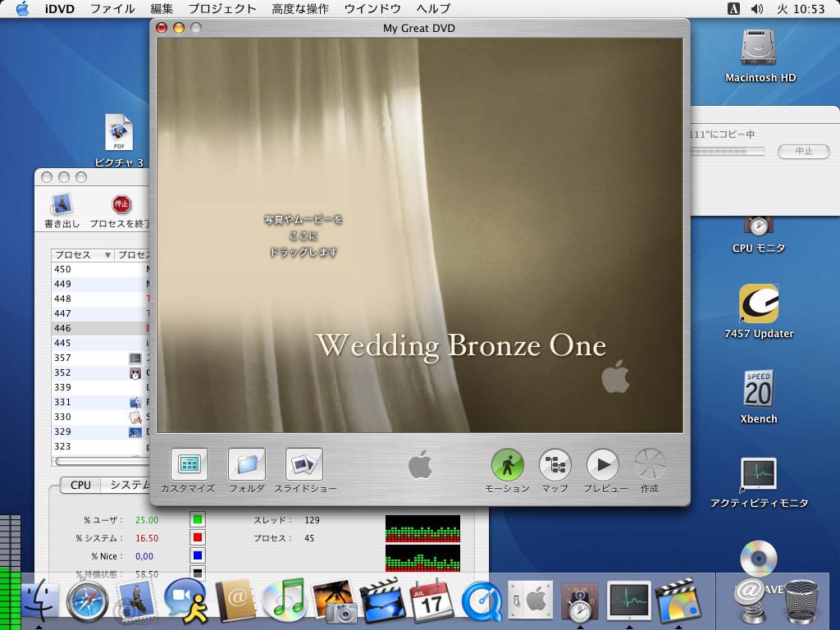Image resolution: width=840 pixels, height=630 pixels.
Task: Open the ファイル menu
Action: 112,8
